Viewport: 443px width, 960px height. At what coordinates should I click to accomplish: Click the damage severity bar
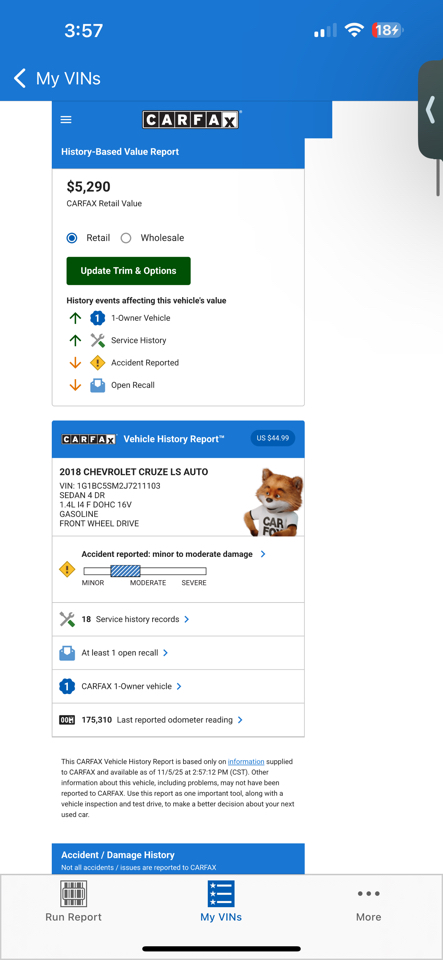pos(144,571)
